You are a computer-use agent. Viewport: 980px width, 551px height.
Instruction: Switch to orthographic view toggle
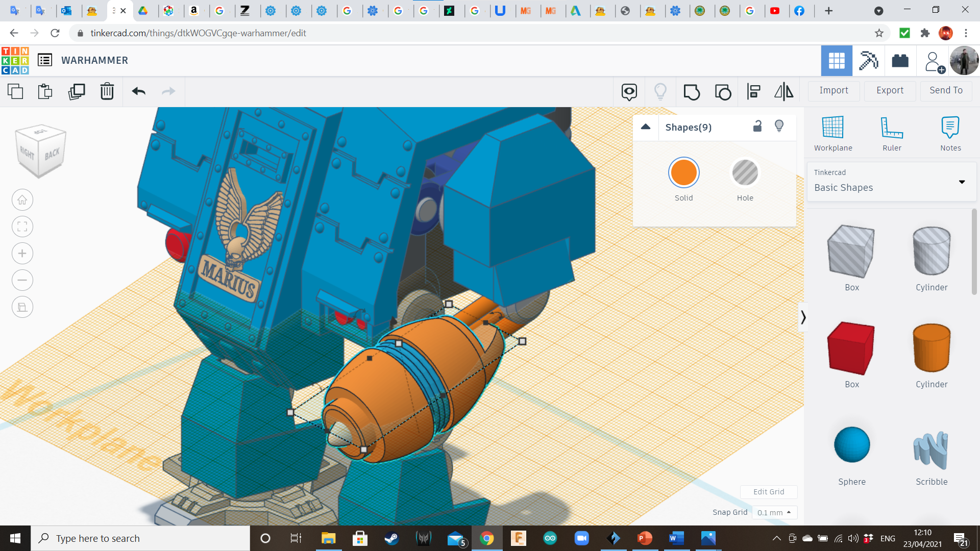pyautogui.click(x=22, y=307)
